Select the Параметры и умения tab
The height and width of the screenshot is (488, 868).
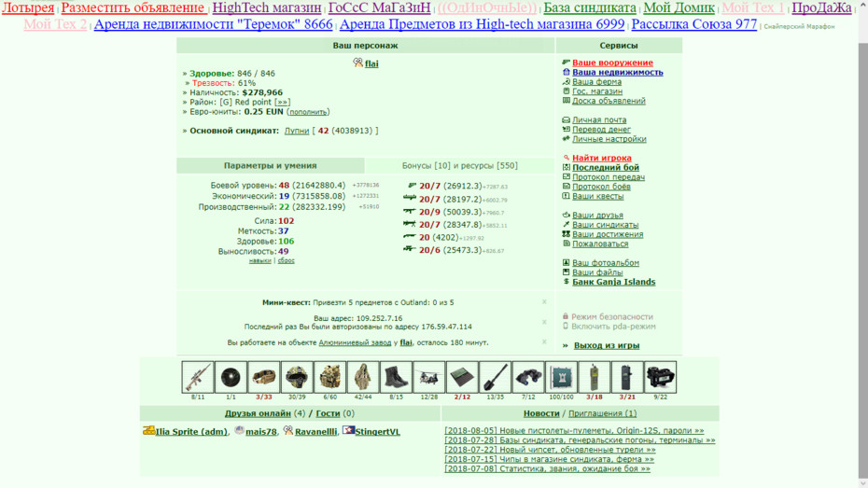click(x=270, y=165)
